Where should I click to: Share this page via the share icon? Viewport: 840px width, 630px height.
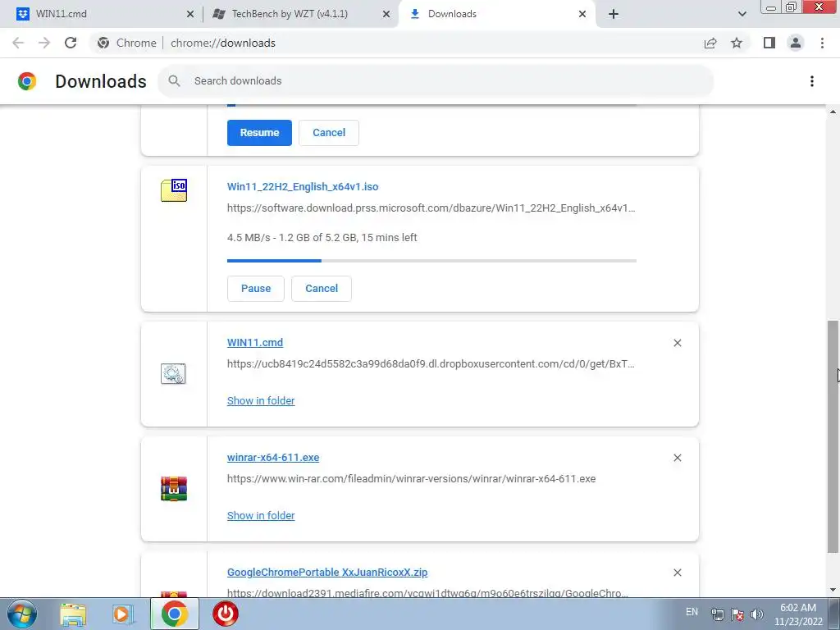pyautogui.click(x=710, y=43)
